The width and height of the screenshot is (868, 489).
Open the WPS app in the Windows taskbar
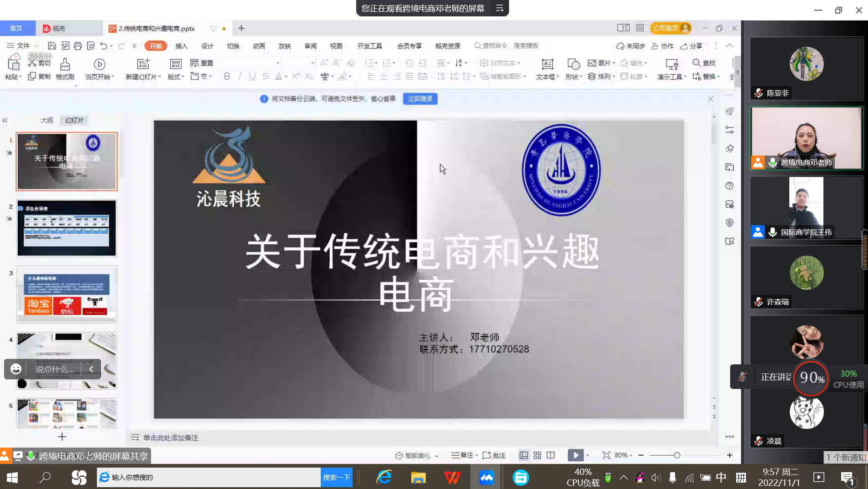pos(452,477)
